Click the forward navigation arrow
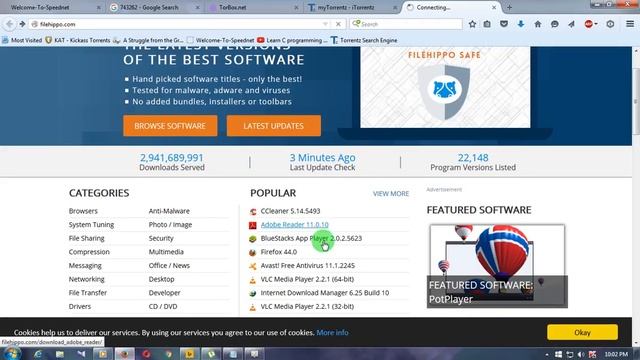This screenshot has height=360, width=640. 22,24
